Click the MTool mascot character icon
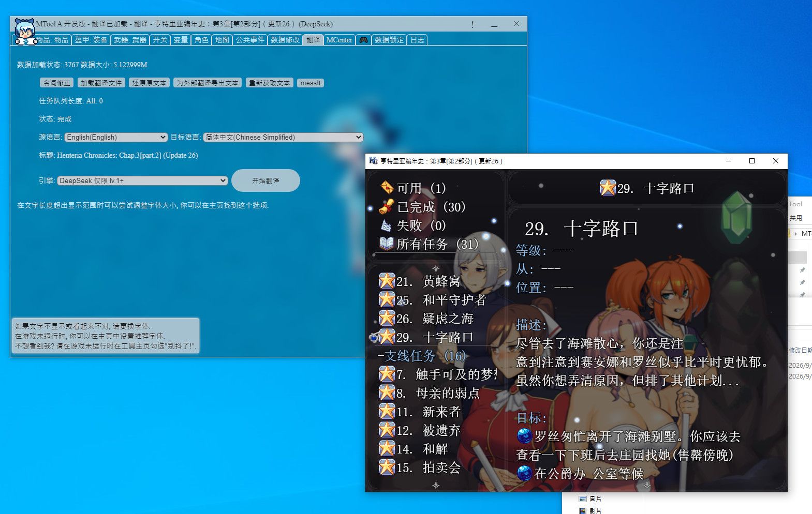 (25, 32)
